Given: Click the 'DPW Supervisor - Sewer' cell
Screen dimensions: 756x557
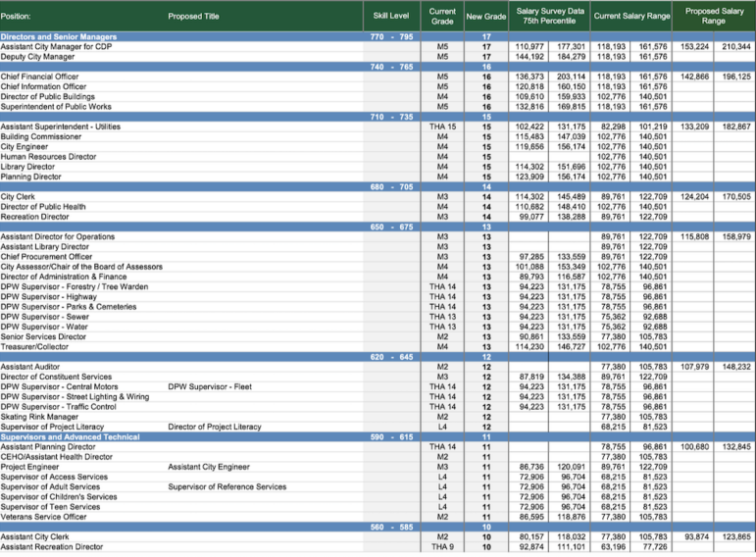Looking at the screenshot, I should click(x=45, y=317).
